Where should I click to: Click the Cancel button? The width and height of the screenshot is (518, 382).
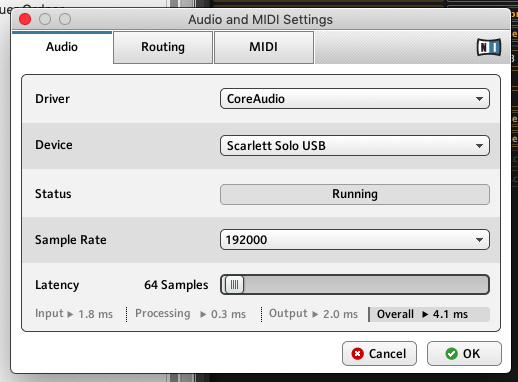point(379,353)
